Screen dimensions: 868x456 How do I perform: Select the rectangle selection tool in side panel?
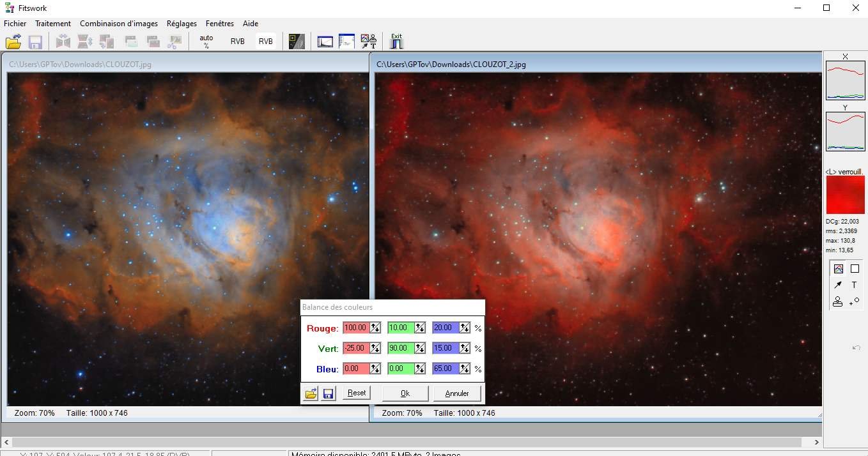[855, 269]
